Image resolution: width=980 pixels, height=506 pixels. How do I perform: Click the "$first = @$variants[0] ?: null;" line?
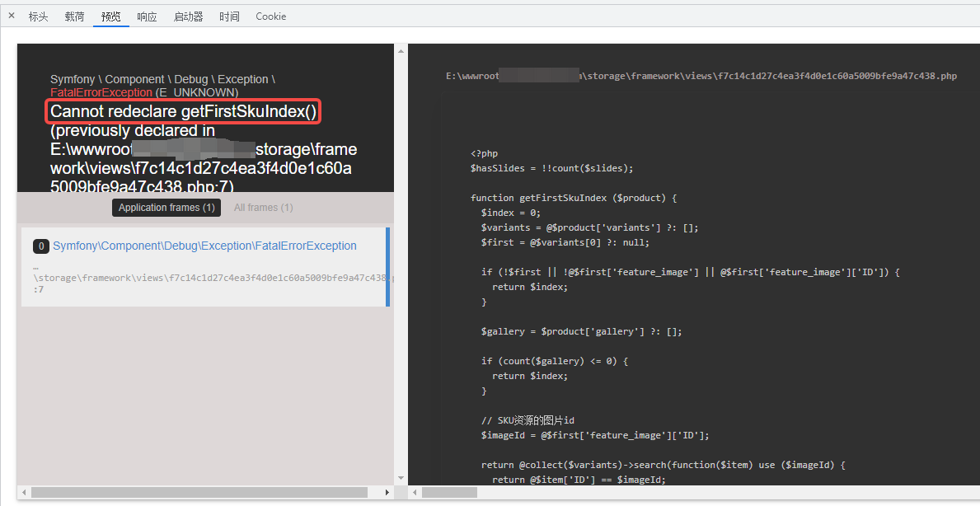(565, 242)
